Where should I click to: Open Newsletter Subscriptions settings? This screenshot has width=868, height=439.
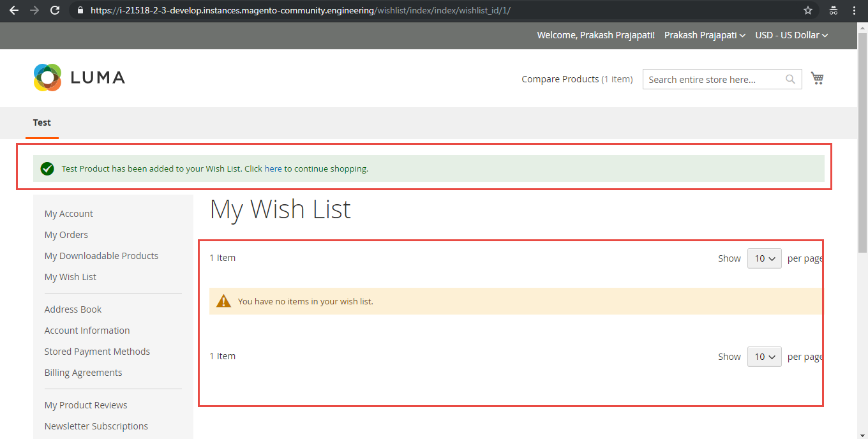pyautogui.click(x=96, y=426)
